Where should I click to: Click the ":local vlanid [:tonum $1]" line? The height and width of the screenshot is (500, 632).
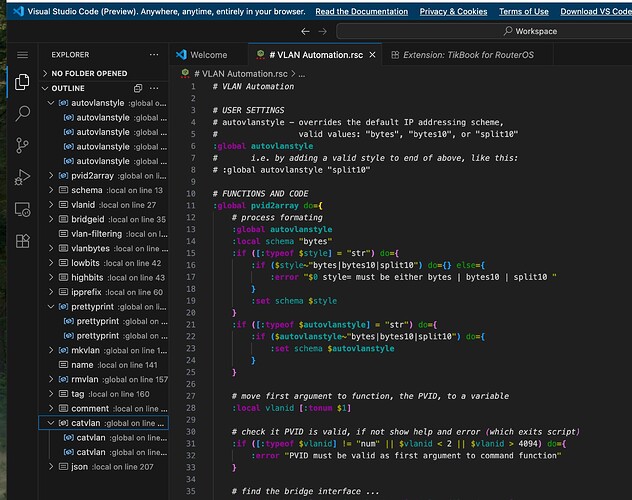click(291, 408)
